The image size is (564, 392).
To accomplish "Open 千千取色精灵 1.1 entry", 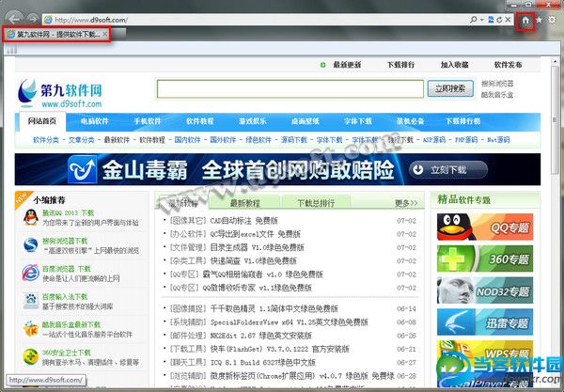I will 274,308.
